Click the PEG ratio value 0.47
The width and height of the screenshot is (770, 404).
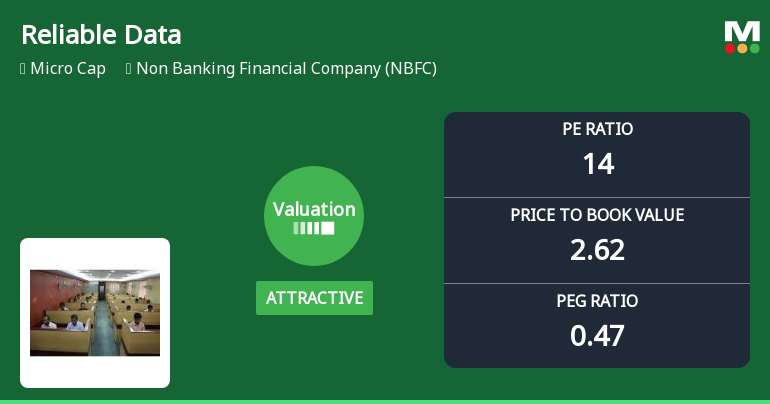pyautogui.click(x=597, y=335)
